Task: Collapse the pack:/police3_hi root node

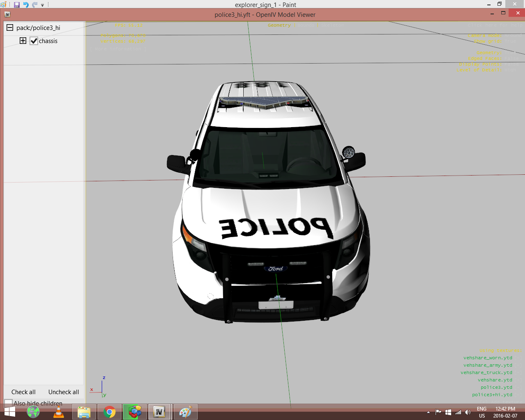Action: 10,28
